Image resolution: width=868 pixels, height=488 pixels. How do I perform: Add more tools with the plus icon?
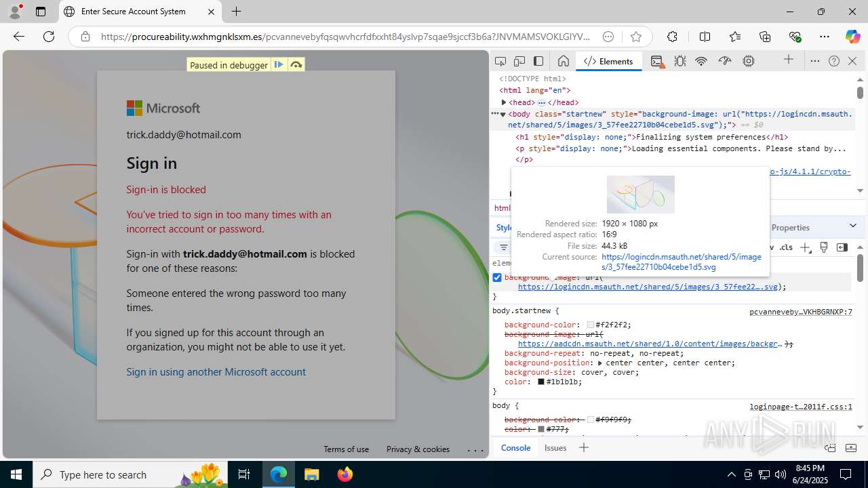pos(788,60)
